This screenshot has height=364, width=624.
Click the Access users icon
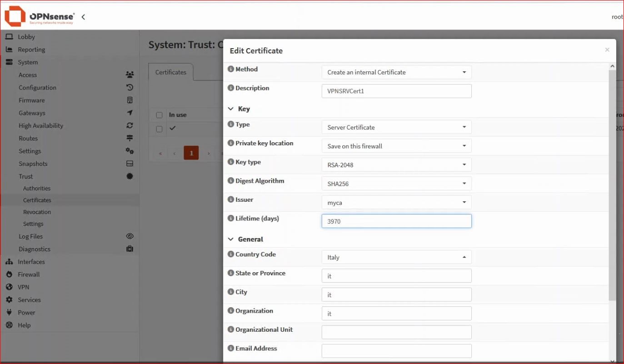click(x=130, y=75)
